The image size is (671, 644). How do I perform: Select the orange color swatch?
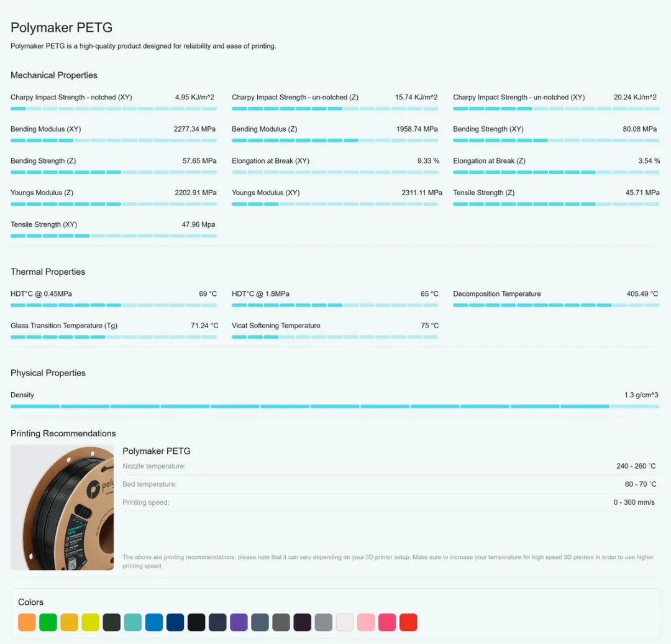27,622
